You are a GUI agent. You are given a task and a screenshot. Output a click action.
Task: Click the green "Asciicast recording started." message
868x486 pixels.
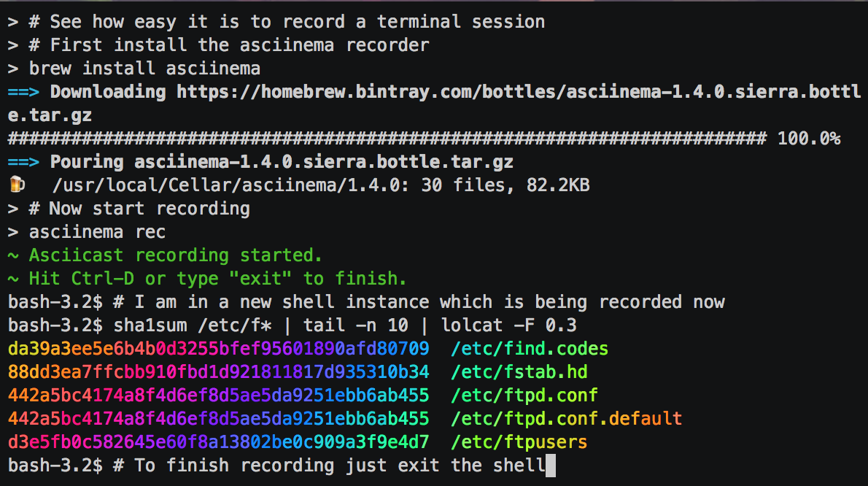(x=175, y=255)
